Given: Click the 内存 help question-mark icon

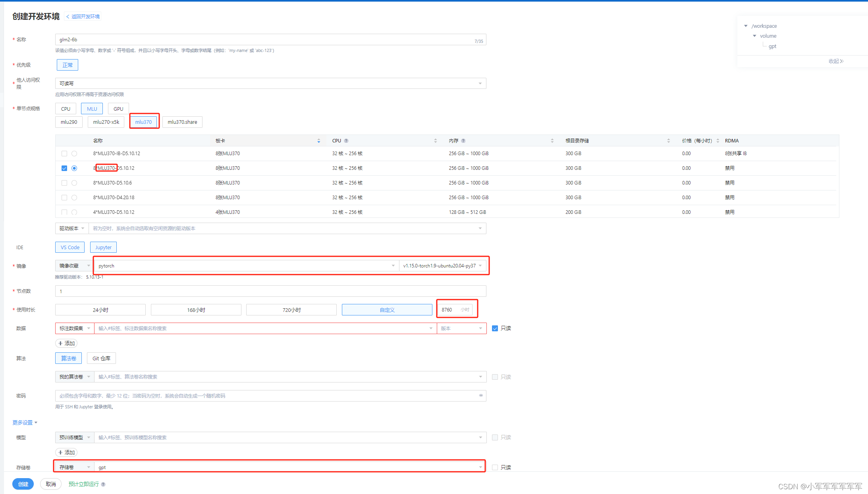Looking at the screenshot, I should (x=463, y=141).
